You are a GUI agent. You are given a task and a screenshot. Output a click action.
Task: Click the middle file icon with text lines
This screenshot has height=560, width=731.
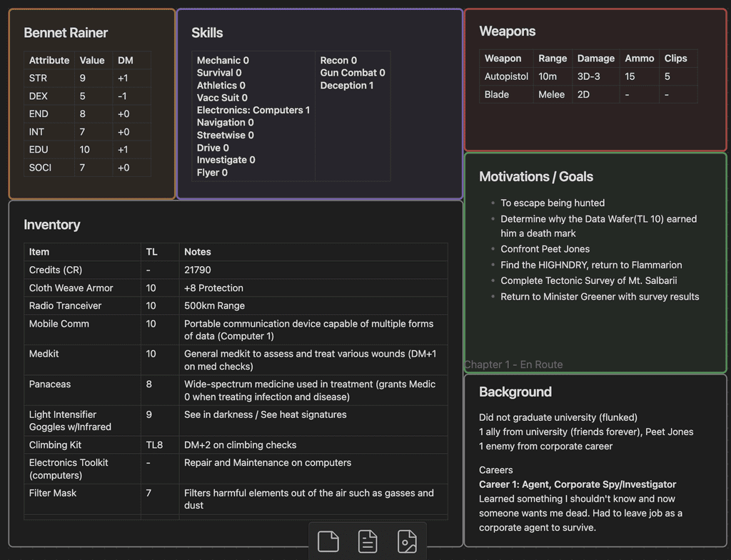click(x=368, y=541)
